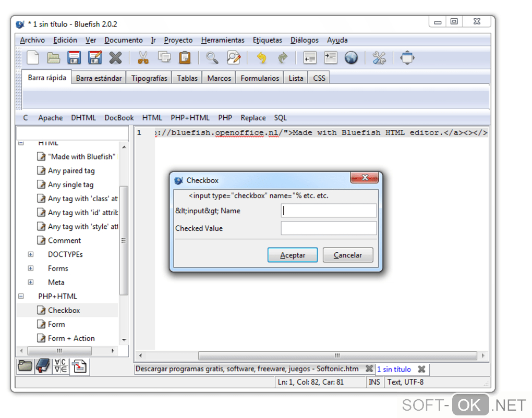The height and width of the screenshot is (418, 532).
Task: Open the Herramientas menu
Action: pos(223,40)
